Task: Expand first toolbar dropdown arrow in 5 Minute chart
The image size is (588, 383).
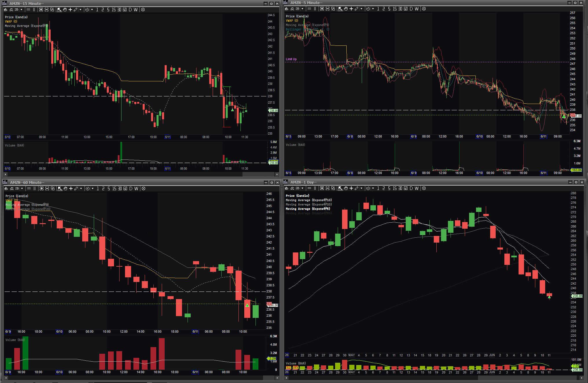Action: pos(302,9)
